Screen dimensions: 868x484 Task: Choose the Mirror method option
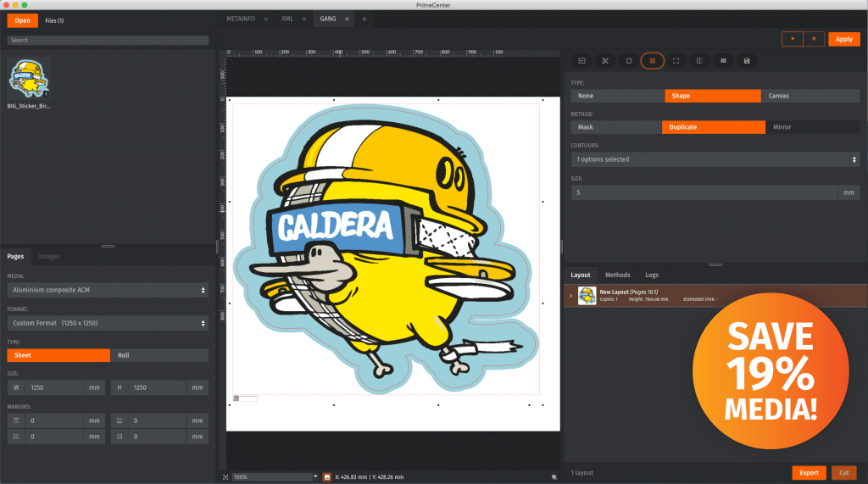tap(811, 127)
